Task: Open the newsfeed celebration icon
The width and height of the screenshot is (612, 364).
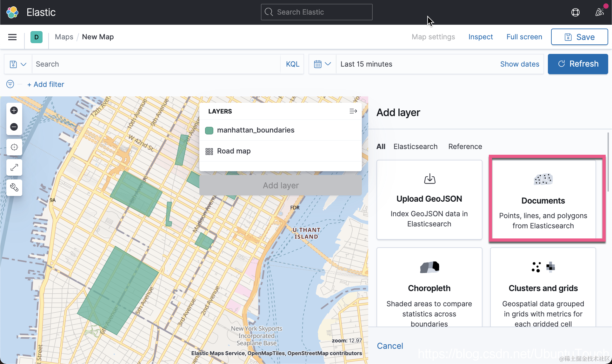Action: coord(599,12)
